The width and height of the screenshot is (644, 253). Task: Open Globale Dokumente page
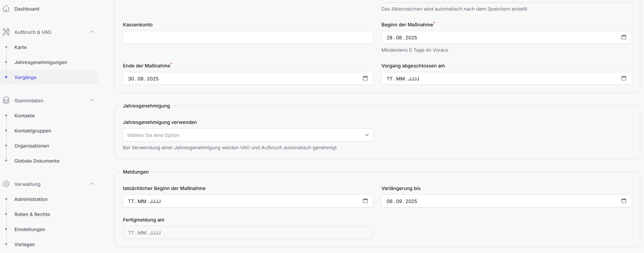[37, 161]
